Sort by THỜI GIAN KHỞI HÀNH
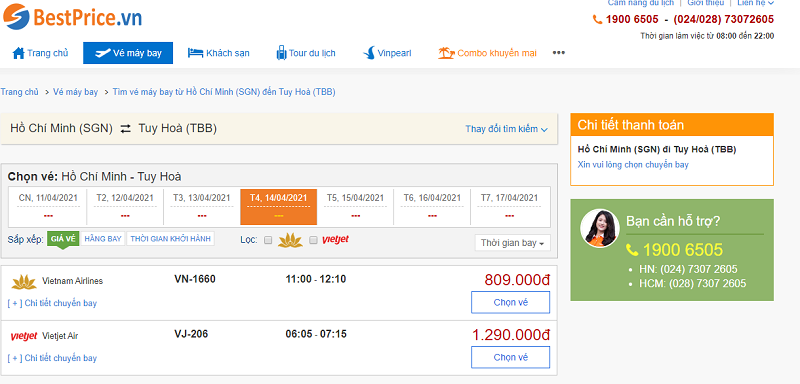The height and width of the screenshot is (384, 800). [170, 239]
